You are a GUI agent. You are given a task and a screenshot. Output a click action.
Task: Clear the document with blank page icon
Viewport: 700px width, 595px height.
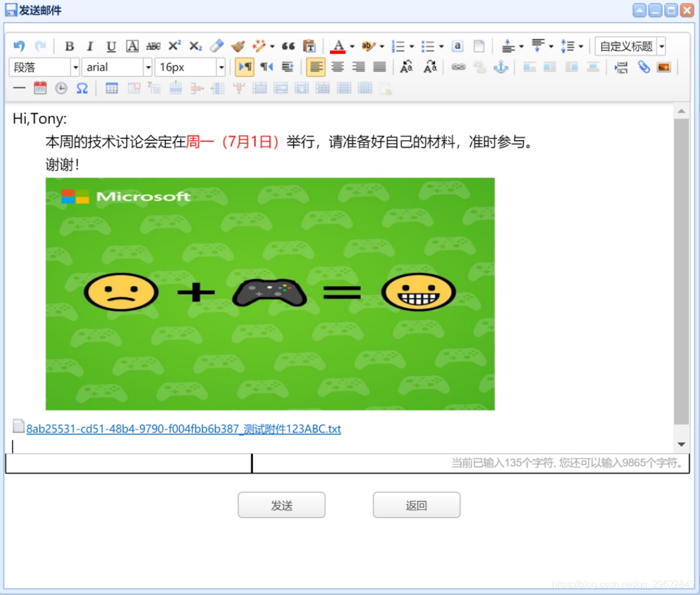[x=479, y=46]
